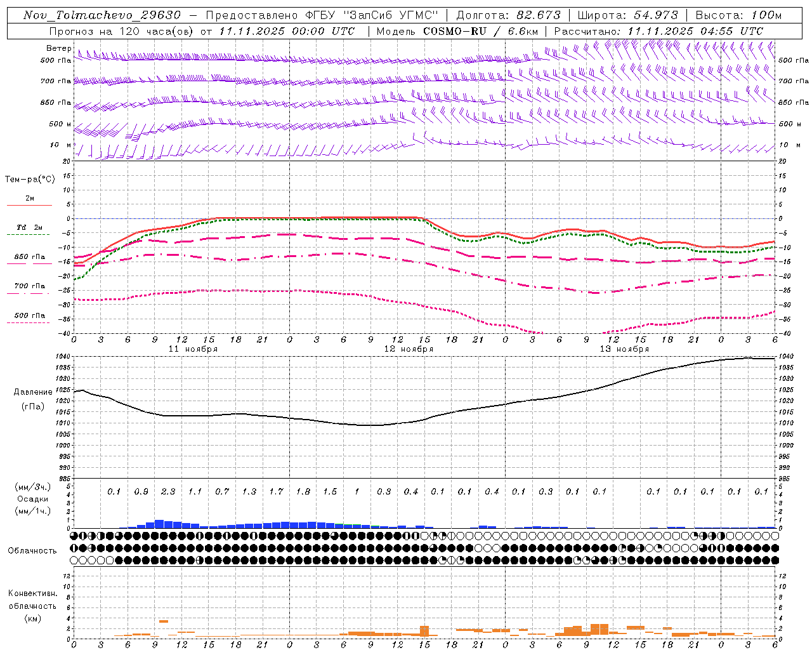This screenshot has width=812, height=650.
Task: Select the date label 13 ноября
Action: [x=624, y=349]
